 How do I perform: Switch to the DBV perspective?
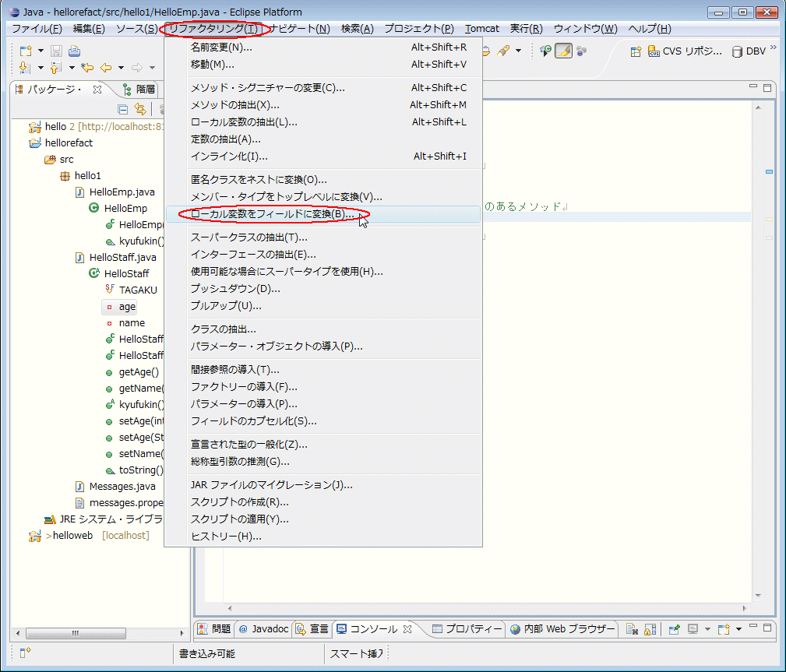pyautogui.click(x=749, y=51)
